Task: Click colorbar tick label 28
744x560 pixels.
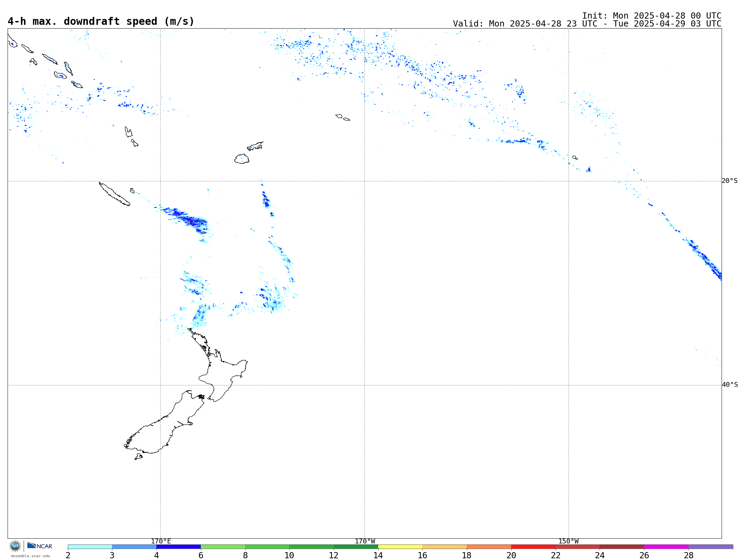Action: point(689,555)
